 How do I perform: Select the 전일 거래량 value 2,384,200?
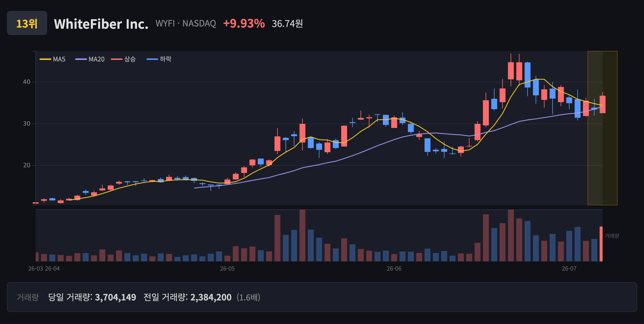[x=211, y=297]
